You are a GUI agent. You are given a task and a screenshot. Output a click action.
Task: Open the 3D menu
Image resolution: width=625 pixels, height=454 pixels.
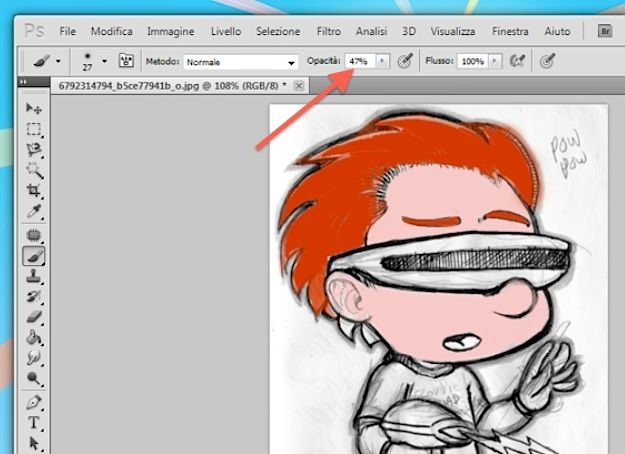click(x=409, y=31)
